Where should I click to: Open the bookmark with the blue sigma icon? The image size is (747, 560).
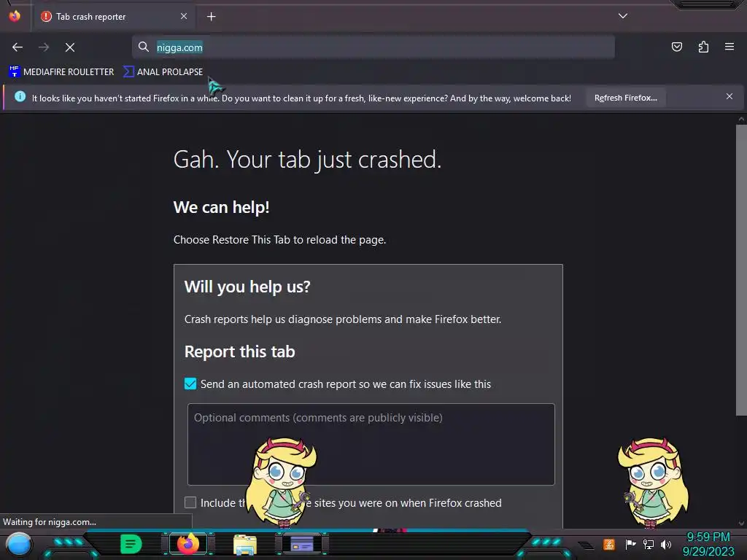coord(163,72)
